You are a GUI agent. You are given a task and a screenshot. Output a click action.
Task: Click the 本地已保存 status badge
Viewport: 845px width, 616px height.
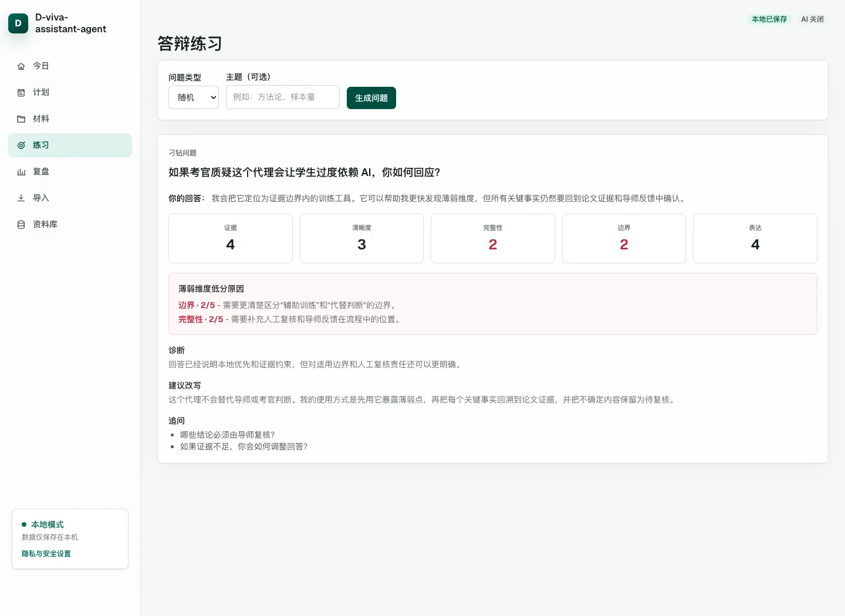pos(769,19)
